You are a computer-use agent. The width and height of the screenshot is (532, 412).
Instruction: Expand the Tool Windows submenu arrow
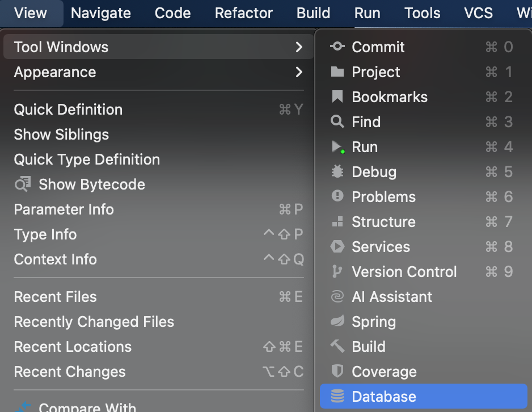(299, 47)
